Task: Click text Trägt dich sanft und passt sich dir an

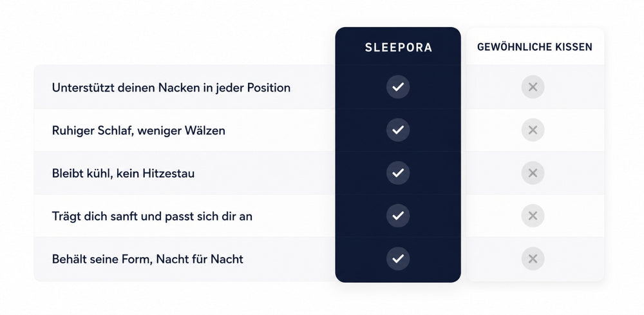Action: 152,216
